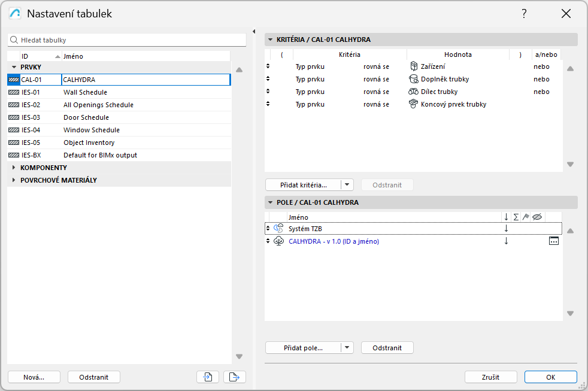Viewport: 588px width, 391px height.
Task: Click the hide-column eye icon header
Action: [537, 217]
